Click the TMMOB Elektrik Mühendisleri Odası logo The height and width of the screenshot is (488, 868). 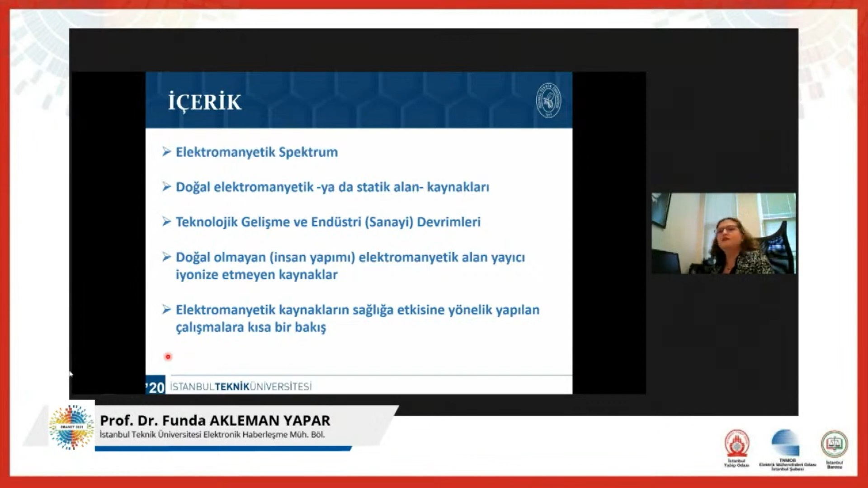(787, 450)
